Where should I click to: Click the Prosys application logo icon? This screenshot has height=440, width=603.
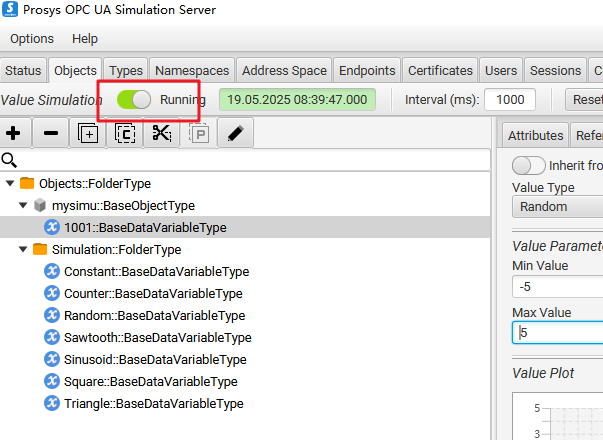coord(10,9)
